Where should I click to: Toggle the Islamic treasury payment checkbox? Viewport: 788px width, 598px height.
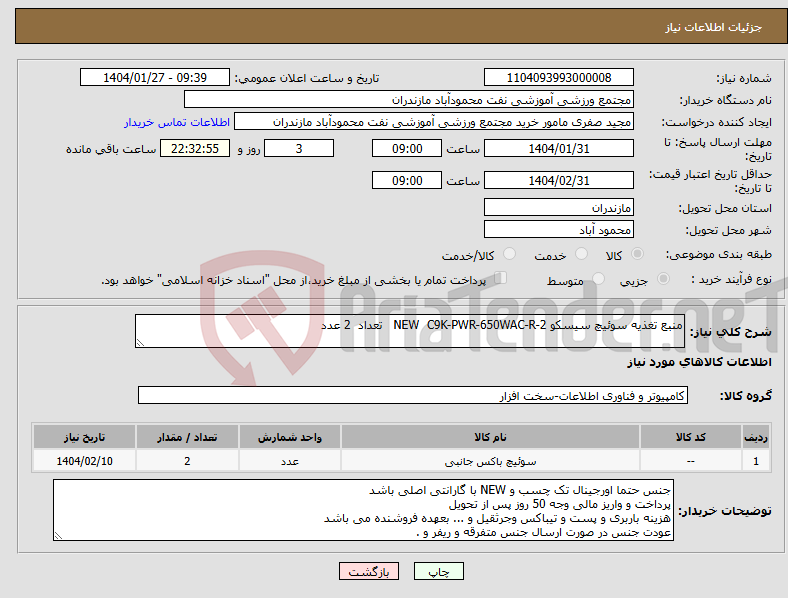coord(501,277)
